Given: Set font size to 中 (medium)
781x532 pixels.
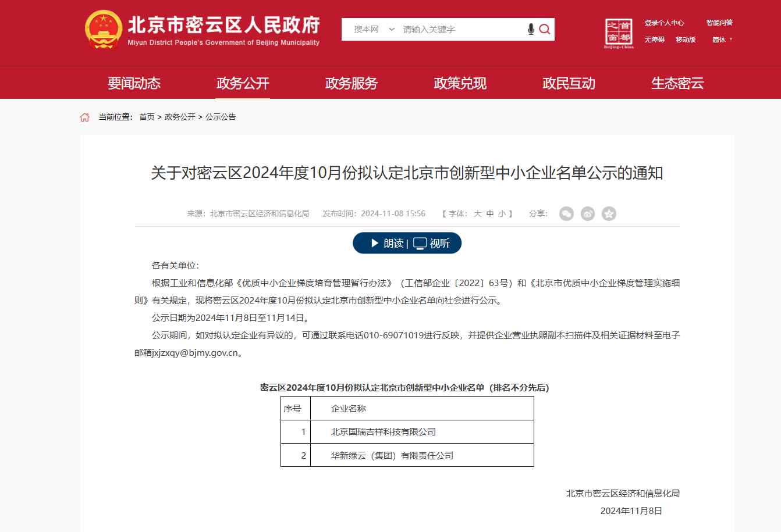Looking at the screenshot, I should pos(490,214).
